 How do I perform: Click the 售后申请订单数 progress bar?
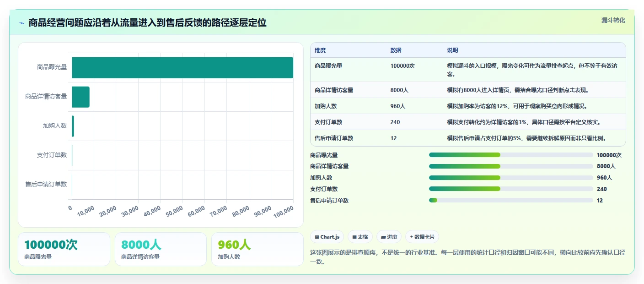pos(511,200)
